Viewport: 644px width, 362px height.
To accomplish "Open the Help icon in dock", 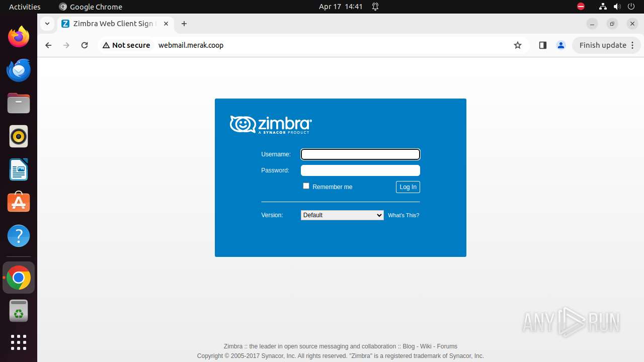I will 19,236.
